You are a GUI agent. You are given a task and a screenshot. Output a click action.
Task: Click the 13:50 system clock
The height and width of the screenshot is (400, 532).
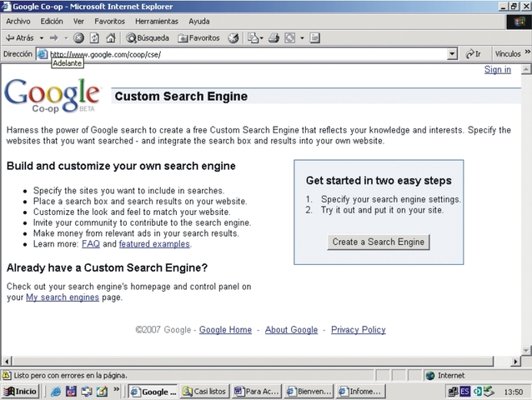point(513,392)
